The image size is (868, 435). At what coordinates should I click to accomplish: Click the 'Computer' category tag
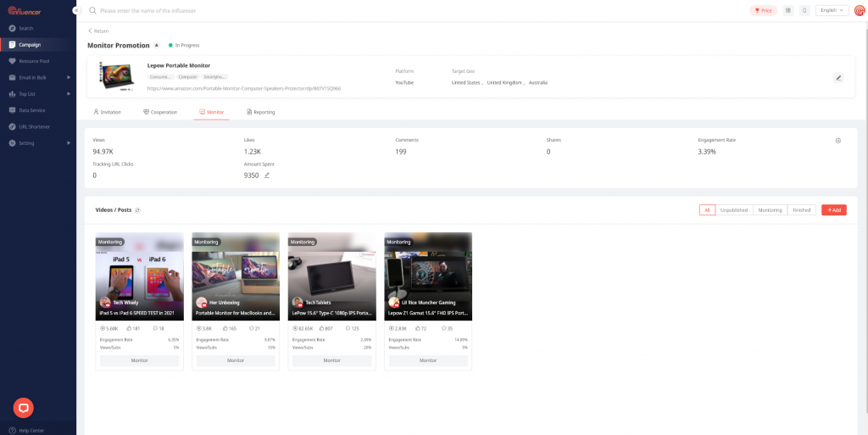187,77
